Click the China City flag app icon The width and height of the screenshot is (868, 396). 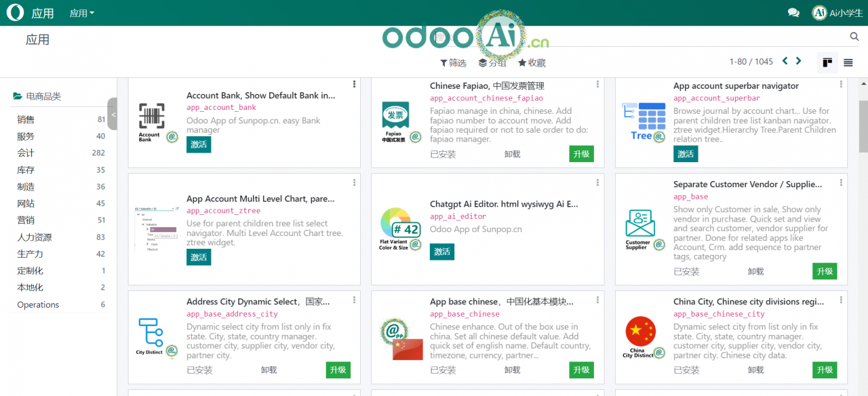point(644,337)
